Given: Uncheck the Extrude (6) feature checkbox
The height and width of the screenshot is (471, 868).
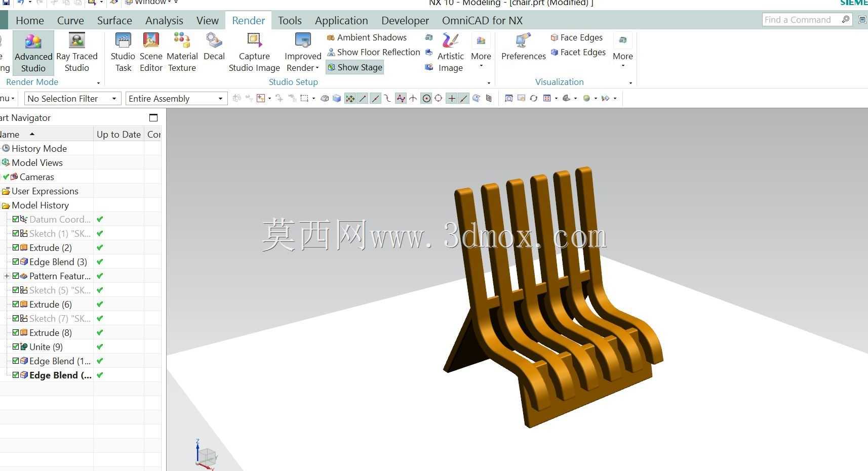Looking at the screenshot, I should point(16,304).
